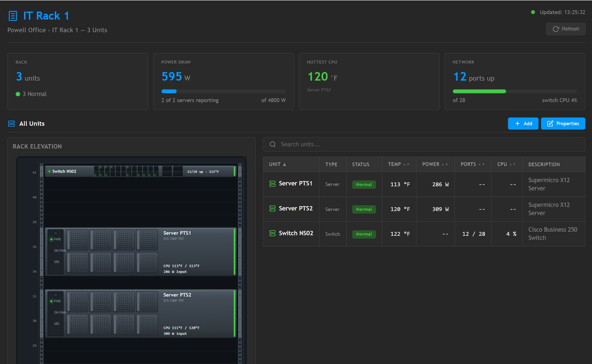The height and width of the screenshot is (364, 592).
Task: Click Normal status badge for Switch NS02
Action: (364, 234)
